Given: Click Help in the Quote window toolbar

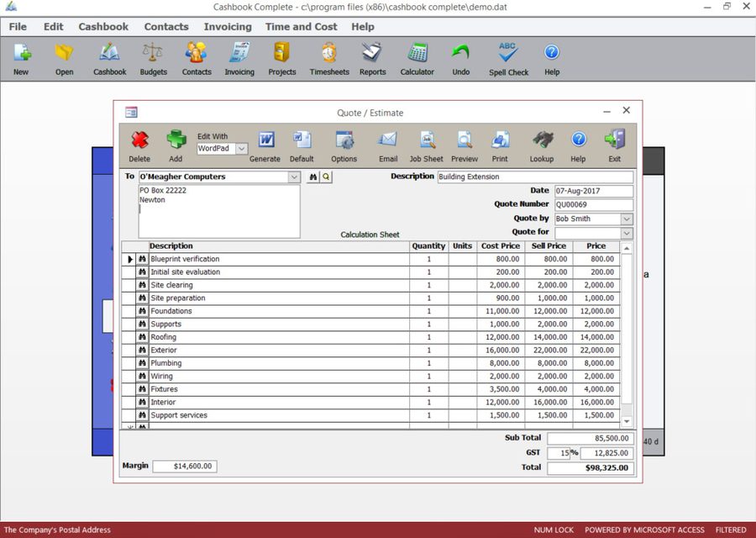Looking at the screenshot, I should coord(579,140).
